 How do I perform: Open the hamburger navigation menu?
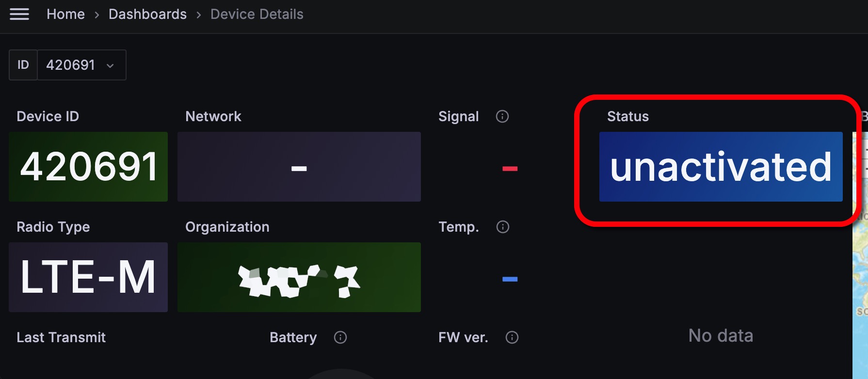click(x=19, y=15)
